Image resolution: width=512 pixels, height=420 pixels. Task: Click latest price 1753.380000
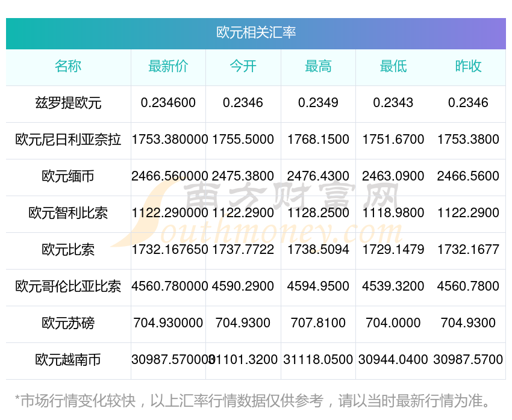click(170, 140)
